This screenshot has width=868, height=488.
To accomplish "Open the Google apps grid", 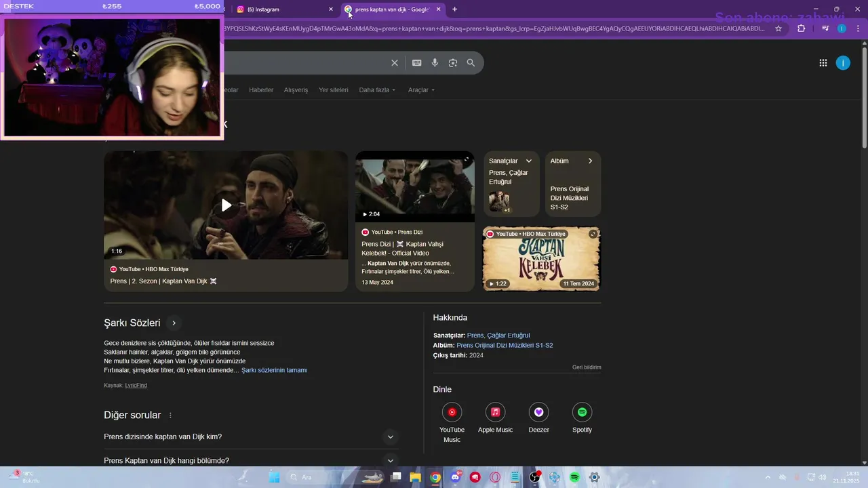I will [x=823, y=63].
